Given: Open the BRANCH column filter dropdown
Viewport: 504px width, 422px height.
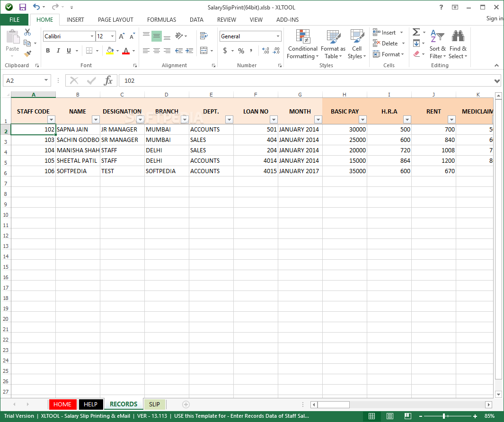Looking at the screenshot, I should [185, 120].
